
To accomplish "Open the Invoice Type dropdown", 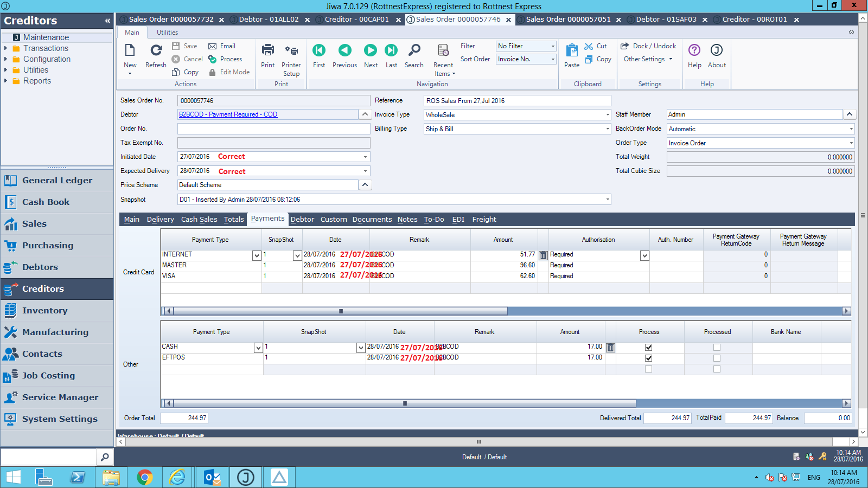I will point(607,115).
